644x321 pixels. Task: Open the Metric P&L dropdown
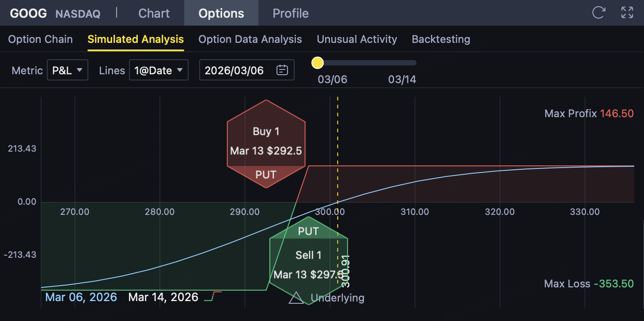pos(68,70)
